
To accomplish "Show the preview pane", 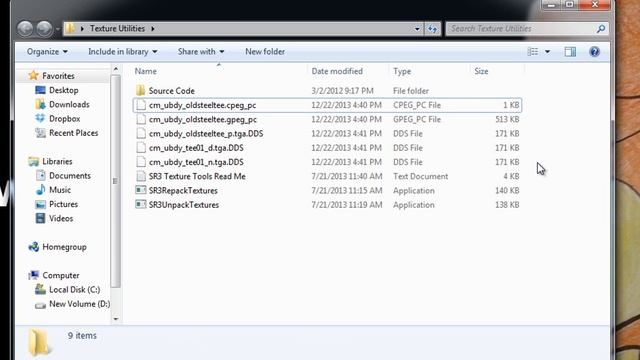I will pyautogui.click(x=570, y=52).
